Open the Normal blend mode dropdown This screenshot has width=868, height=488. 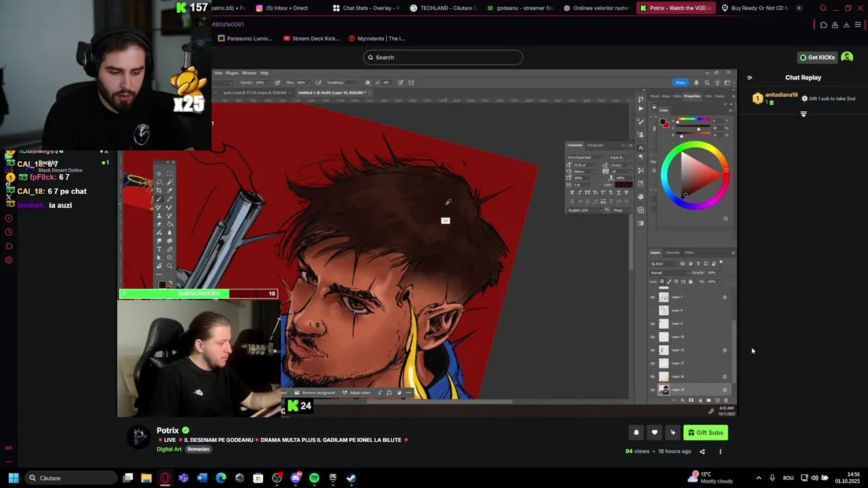(x=670, y=272)
